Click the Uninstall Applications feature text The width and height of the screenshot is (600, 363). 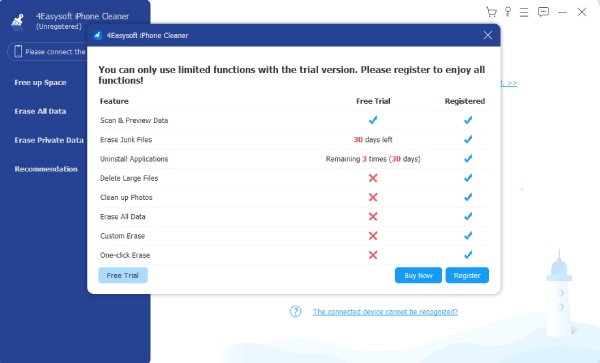[134, 159]
